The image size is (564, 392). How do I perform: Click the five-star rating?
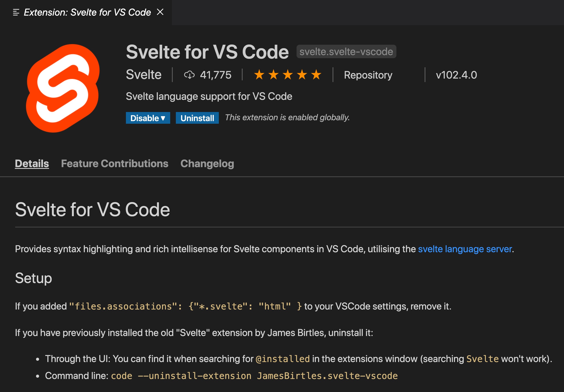(x=287, y=75)
